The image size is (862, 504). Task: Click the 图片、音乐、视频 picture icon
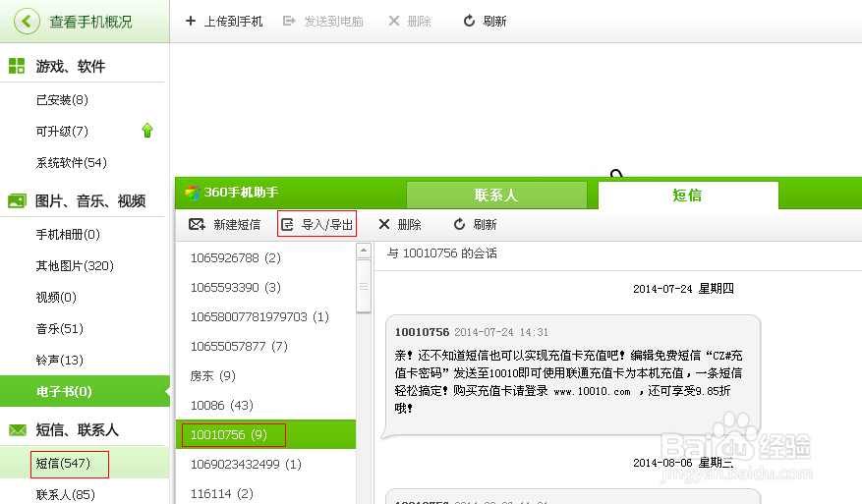click(17, 200)
